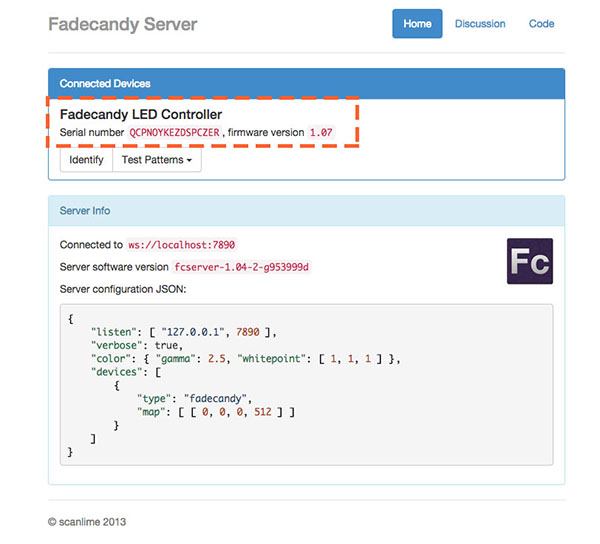Viewport: 600px width, 544px height.
Task: Click the Identify button
Action: pyautogui.click(x=86, y=160)
